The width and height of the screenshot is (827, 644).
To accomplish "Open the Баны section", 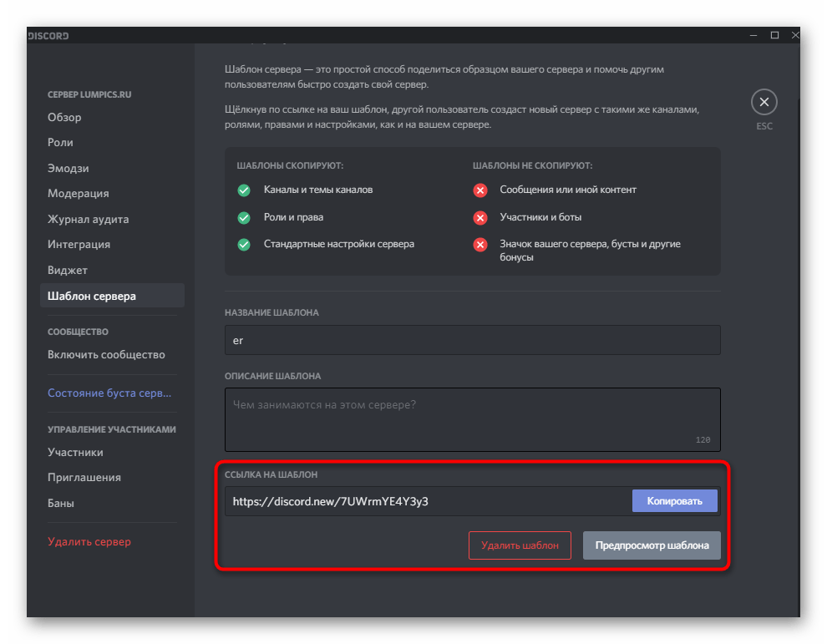I will [61, 502].
